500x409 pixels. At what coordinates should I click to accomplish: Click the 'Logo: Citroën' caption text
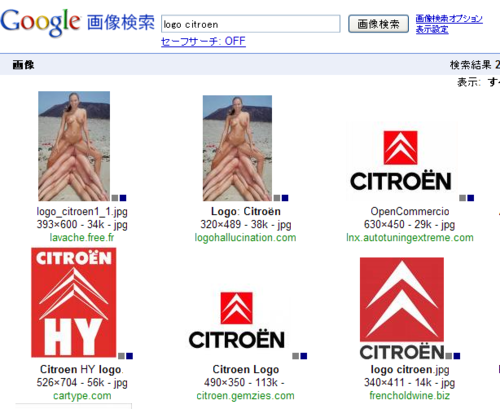coord(246,211)
